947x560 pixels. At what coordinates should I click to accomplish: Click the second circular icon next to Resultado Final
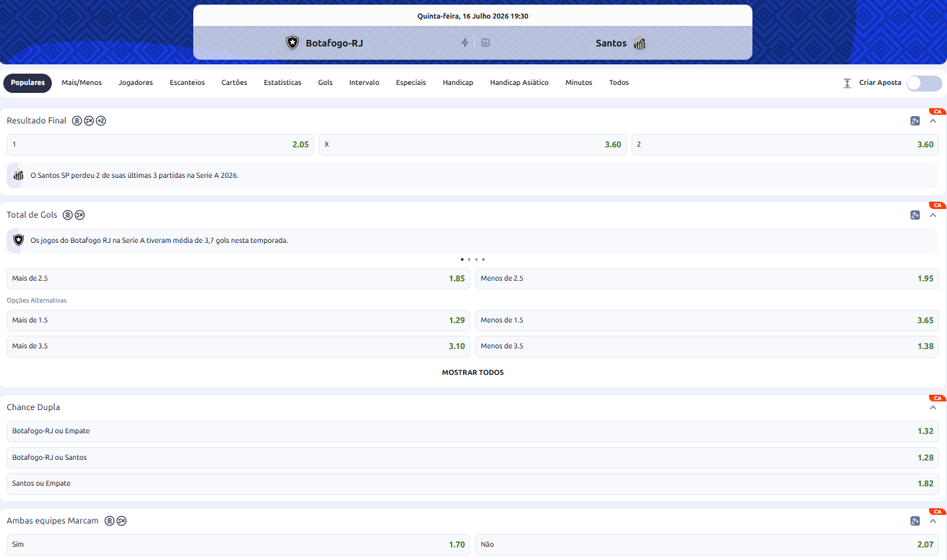click(89, 121)
